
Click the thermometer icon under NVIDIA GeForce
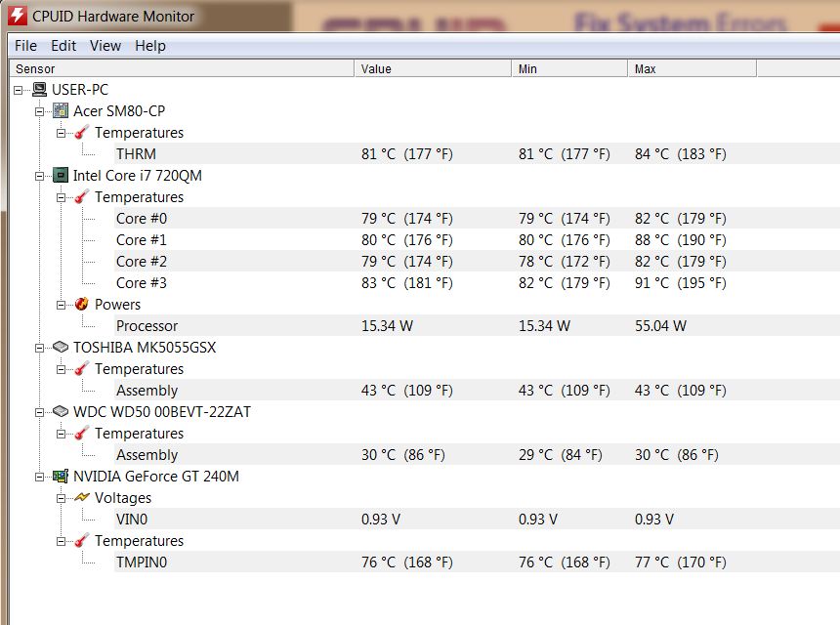[x=82, y=541]
